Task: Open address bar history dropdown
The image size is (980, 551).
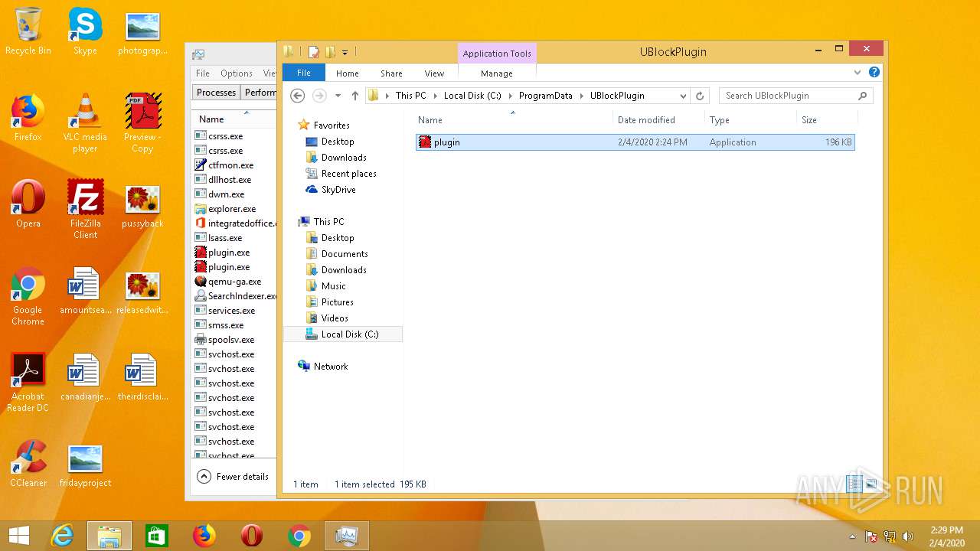Action: [683, 96]
